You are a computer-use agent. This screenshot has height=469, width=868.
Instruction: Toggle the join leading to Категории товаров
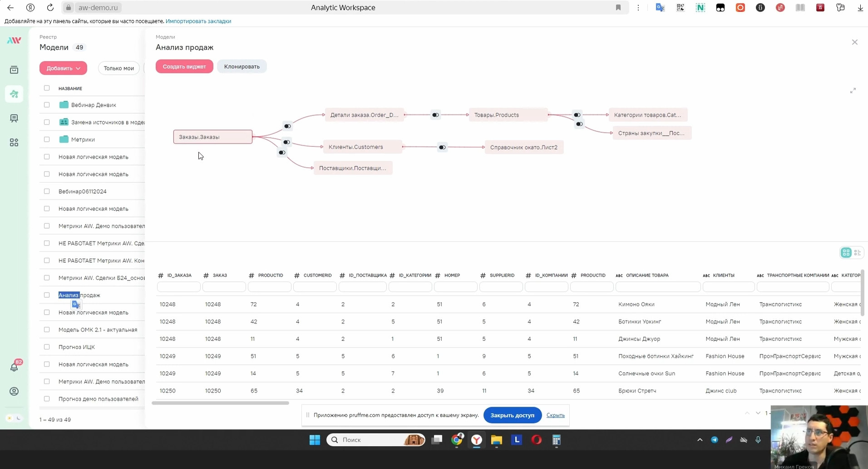577,115
